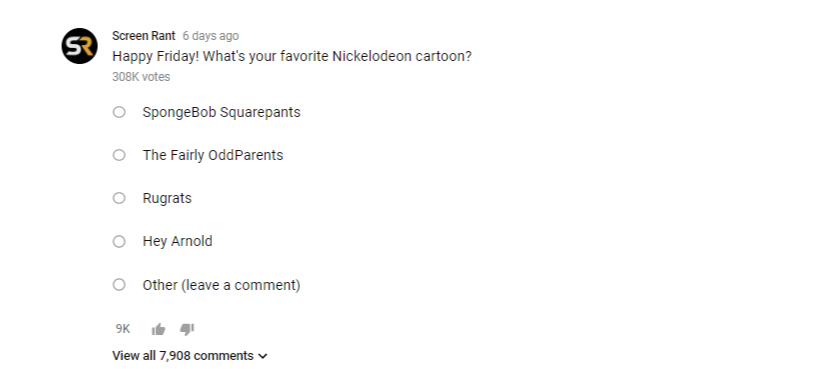The width and height of the screenshot is (815, 369).
Task: Choose The Fairly OddParents radio button
Action: pos(119,155)
